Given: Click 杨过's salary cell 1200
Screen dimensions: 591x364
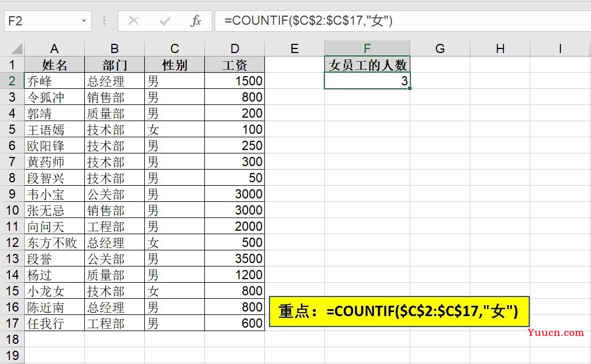Looking at the screenshot, I should [x=235, y=275].
